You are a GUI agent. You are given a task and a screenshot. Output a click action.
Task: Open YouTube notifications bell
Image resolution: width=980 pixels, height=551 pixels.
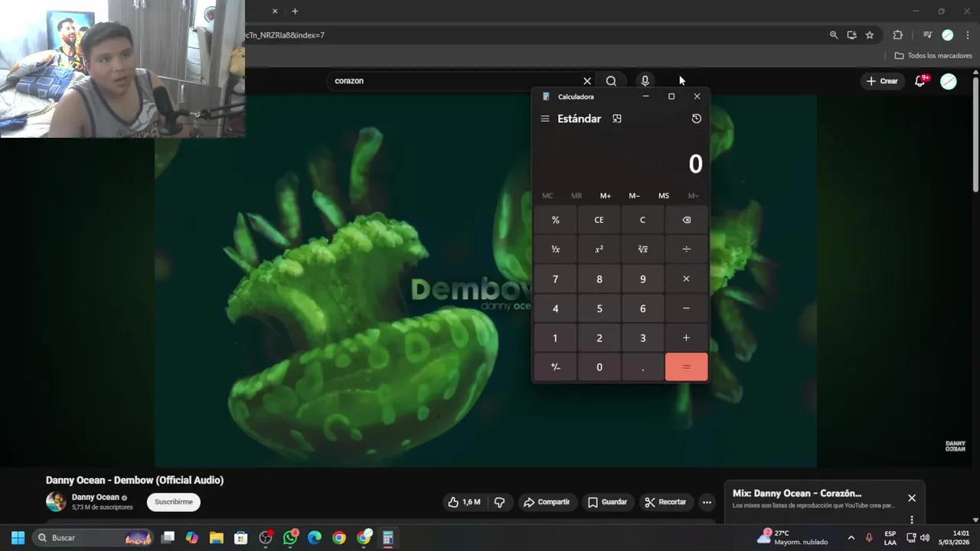[x=920, y=81]
